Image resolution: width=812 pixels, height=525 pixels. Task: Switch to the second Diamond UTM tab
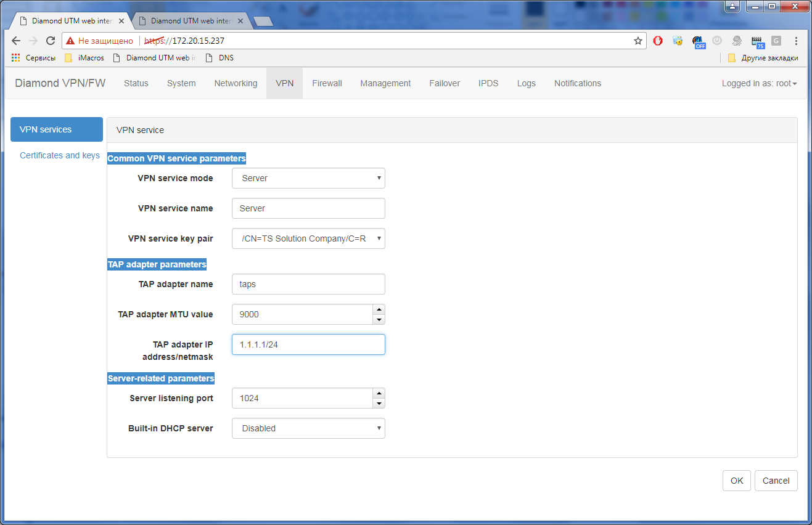pyautogui.click(x=191, y=20)
